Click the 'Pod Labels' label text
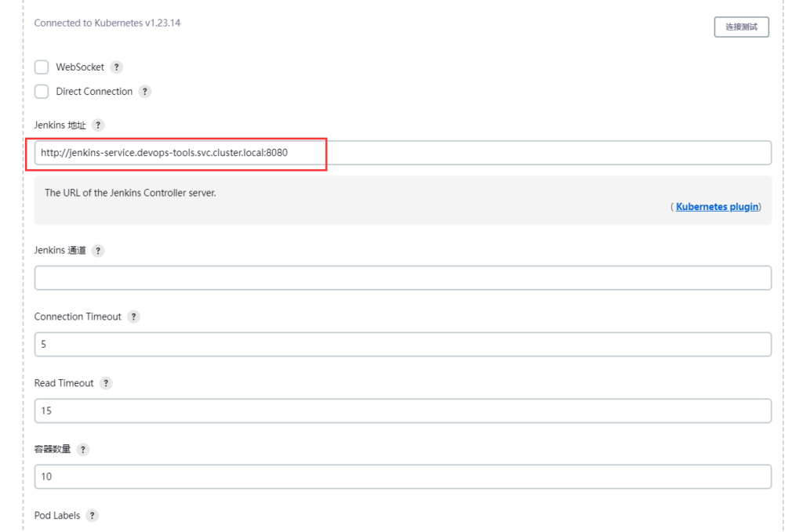This screenshot has width=803, height=532. [x=56, y=516]
